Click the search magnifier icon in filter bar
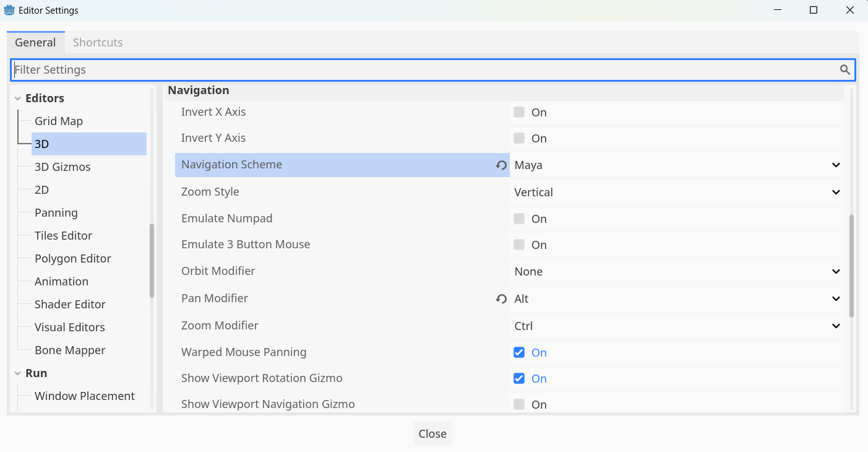Viewport: 868px width, 452px height. tap(844, 70)
